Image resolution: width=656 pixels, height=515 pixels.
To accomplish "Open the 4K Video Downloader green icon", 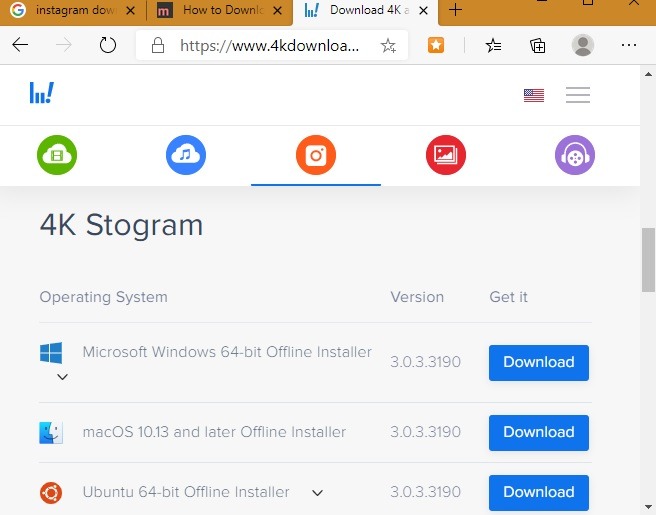I will point(57,155).
